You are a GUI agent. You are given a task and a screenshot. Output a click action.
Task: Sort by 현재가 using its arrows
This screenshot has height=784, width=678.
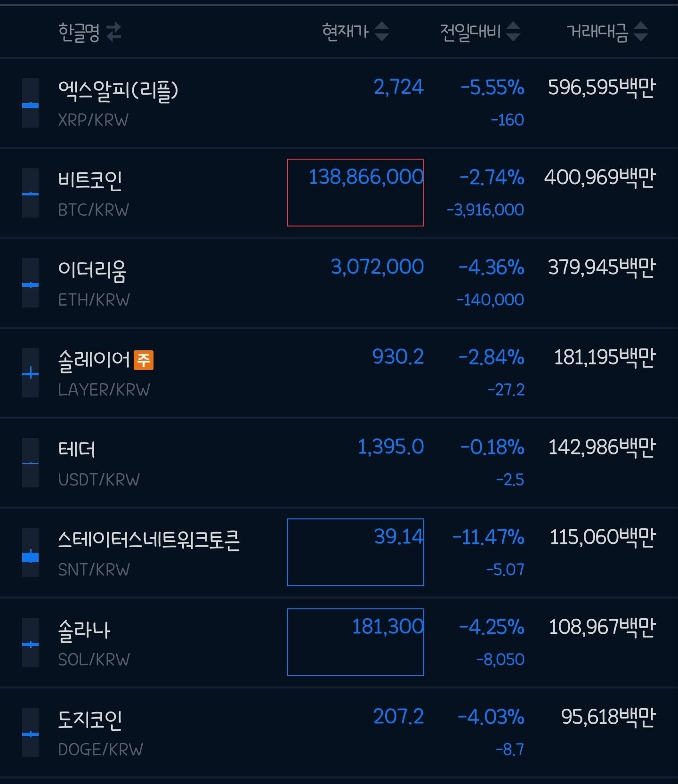[x=382, y=32]
